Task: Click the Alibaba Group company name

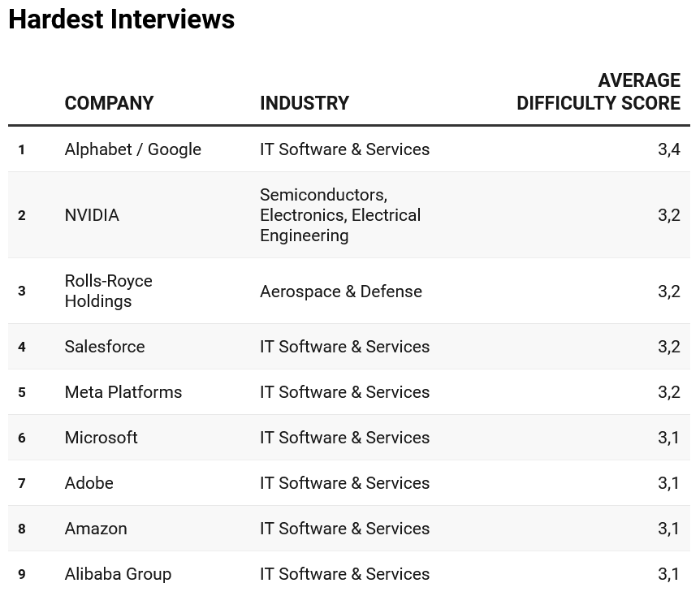Action: pyautogui.click(x=118, y=574)
